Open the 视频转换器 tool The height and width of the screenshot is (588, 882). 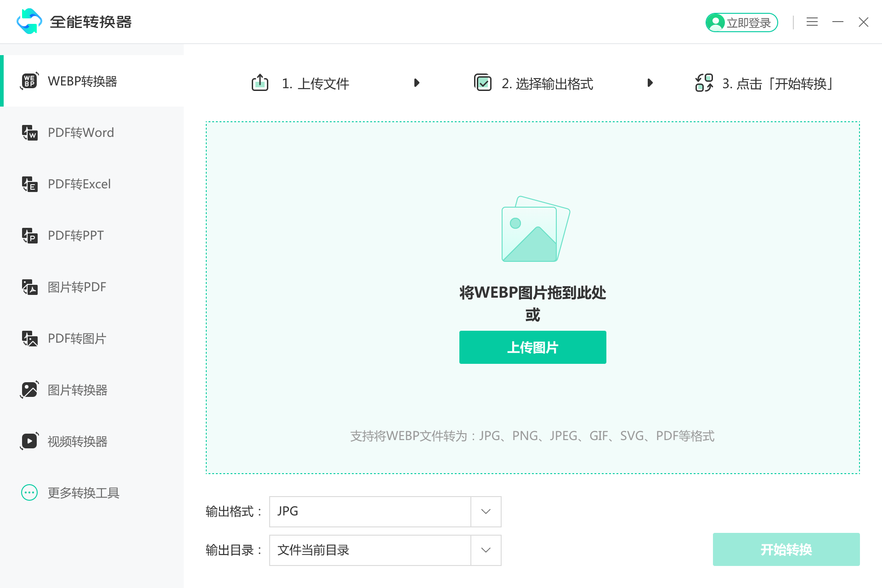(29, 441)
